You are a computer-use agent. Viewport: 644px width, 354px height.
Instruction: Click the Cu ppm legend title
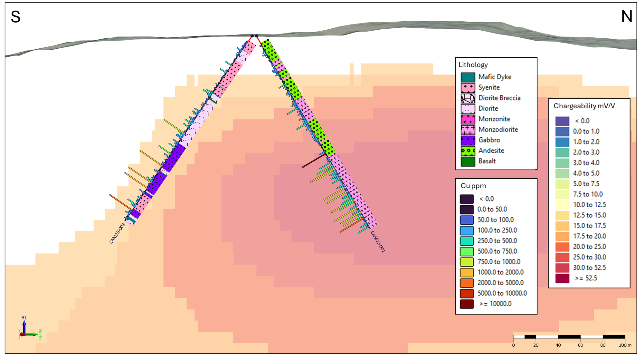pos(473,186)
